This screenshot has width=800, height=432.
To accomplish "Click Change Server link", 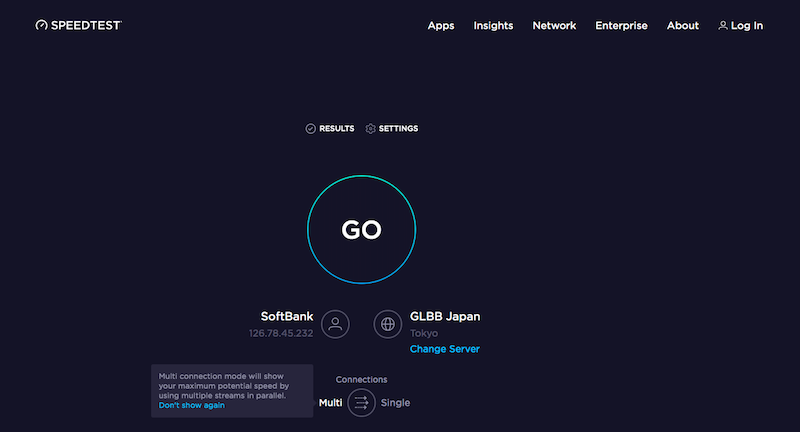I will tap(444, 349).
